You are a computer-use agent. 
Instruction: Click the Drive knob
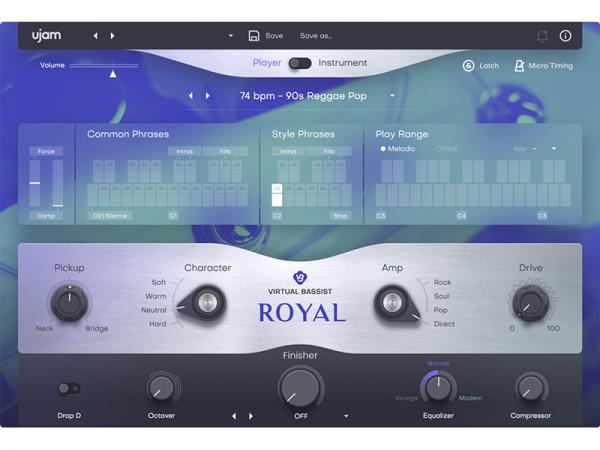pyautogui.click(x=531, y=303)
